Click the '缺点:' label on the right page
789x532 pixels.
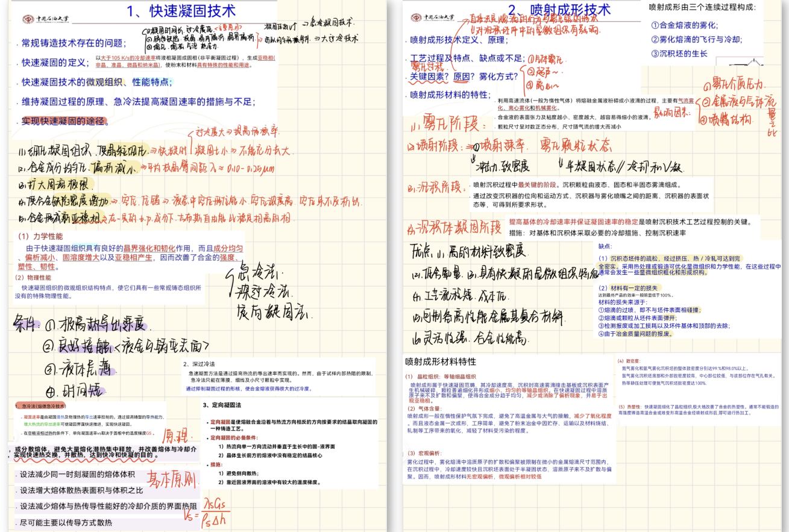[605, 246]
